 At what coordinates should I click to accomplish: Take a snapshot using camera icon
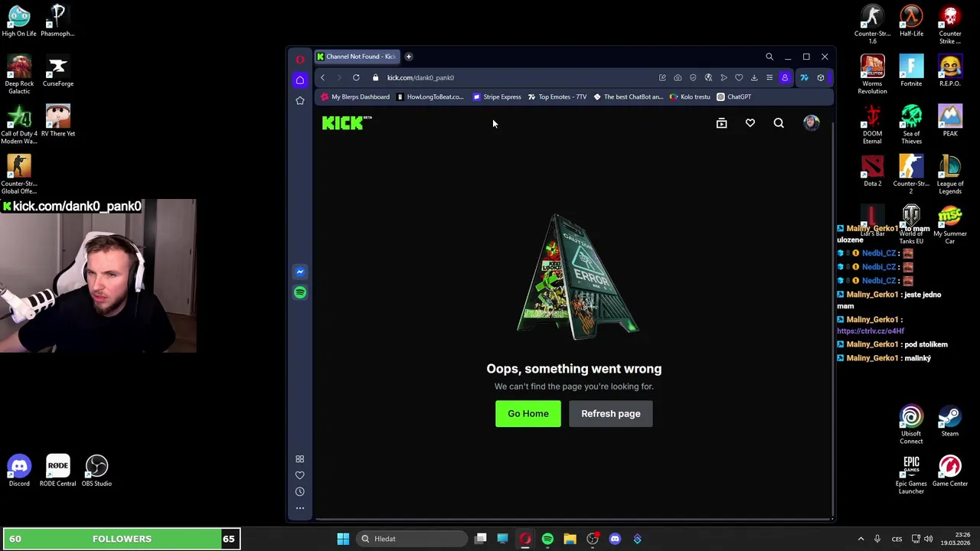tap(678, 77)
